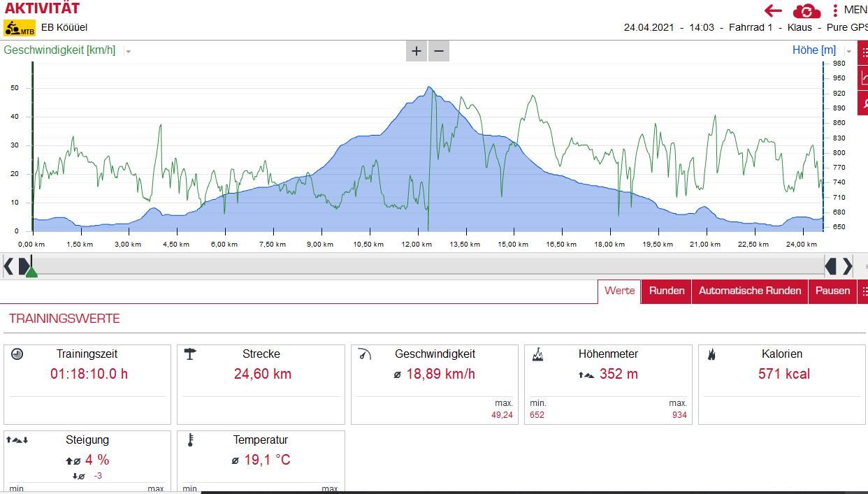The width and height of the screenshot is (868, 494).
Task: Click the red list icon beside Höhe
Action: [863, 52]
